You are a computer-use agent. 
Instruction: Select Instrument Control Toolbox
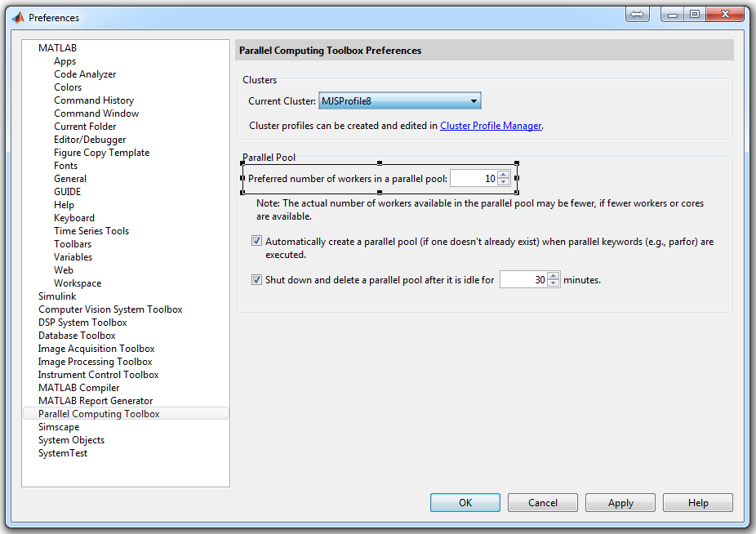(98, 374)
